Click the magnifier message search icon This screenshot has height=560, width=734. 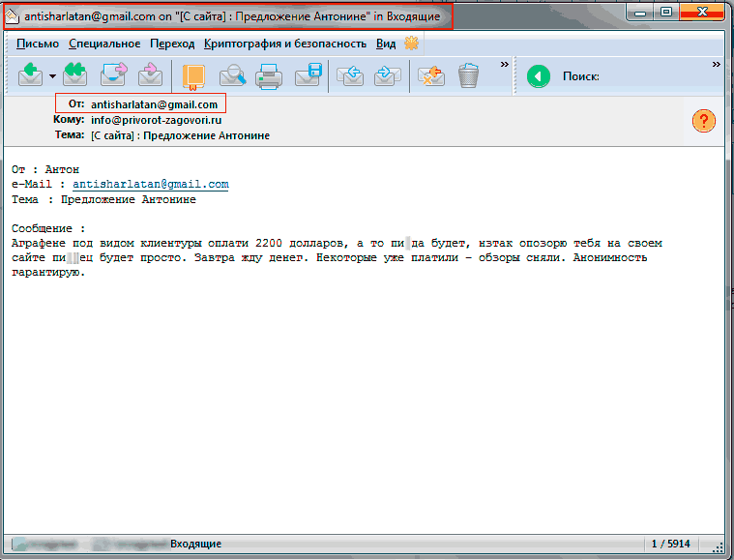pos(232,74)
